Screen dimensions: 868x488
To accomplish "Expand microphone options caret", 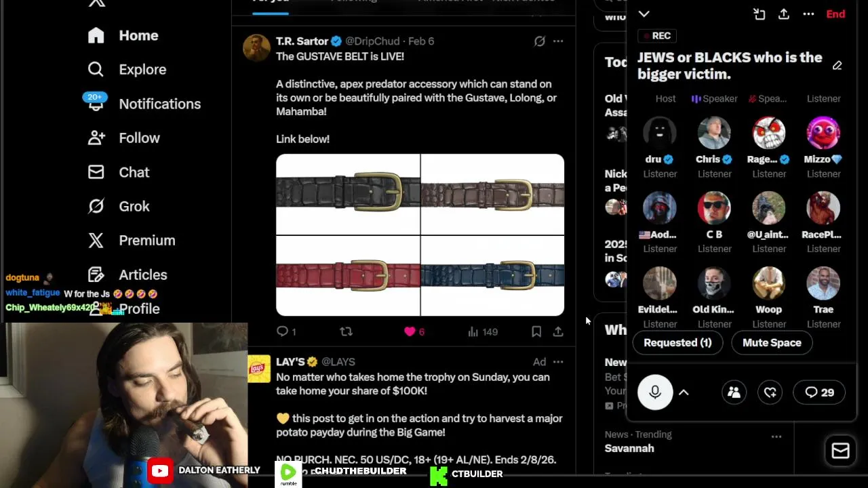I will click(x=684, y=392).
